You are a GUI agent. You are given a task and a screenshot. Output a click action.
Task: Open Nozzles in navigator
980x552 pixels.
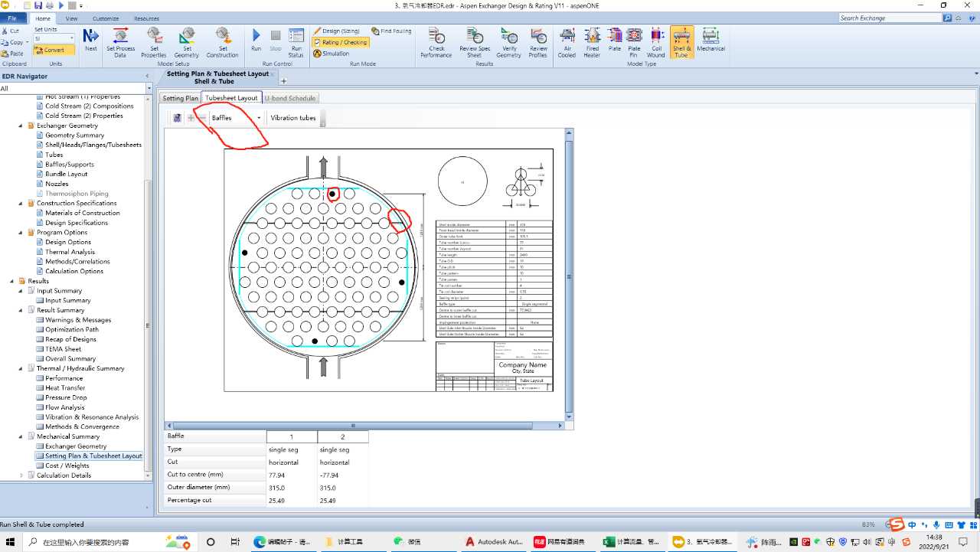pyautogui.click(x=57, y=184)
